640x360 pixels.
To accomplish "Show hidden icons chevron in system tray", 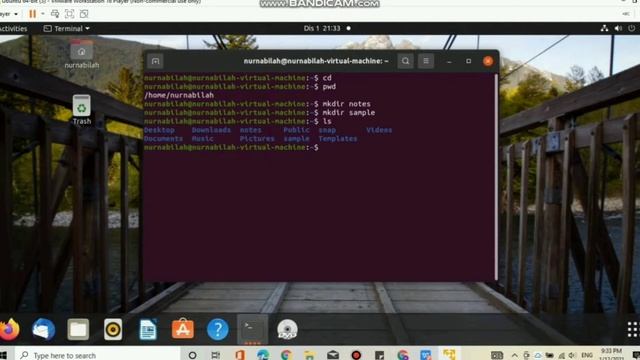I will click(x=515, y=355).
